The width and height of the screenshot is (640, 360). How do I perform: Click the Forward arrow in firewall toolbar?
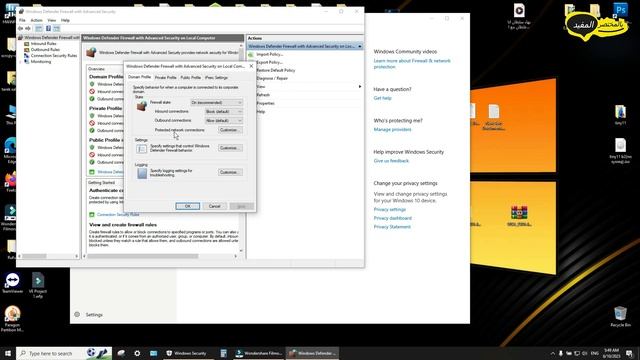(x=28, y=29)
